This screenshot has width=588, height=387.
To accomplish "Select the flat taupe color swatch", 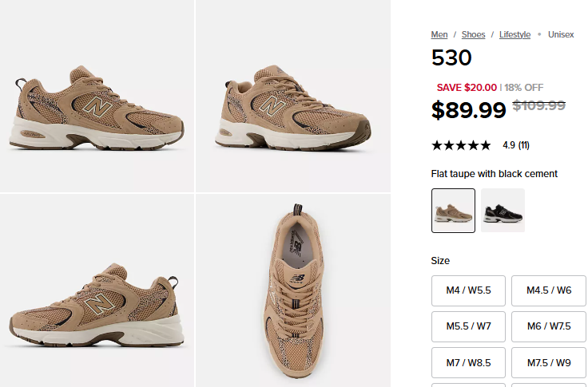I will 453,211.
